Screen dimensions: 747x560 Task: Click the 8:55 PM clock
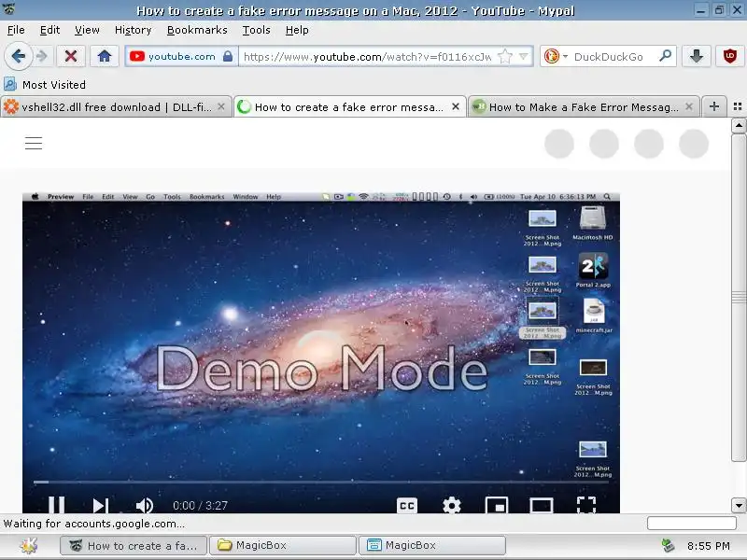(709, 546)
